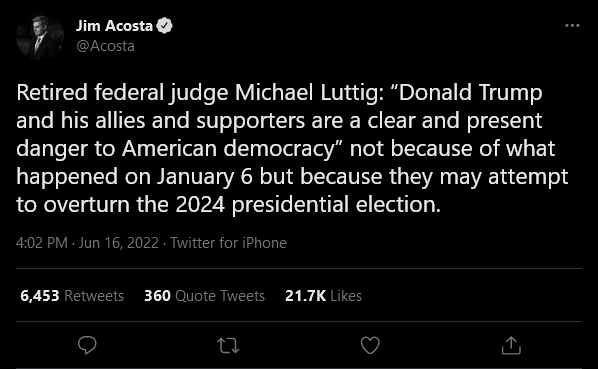Click the words Donald Trump in the tweet
Screen dimensions: 598x369
point(470,93)
